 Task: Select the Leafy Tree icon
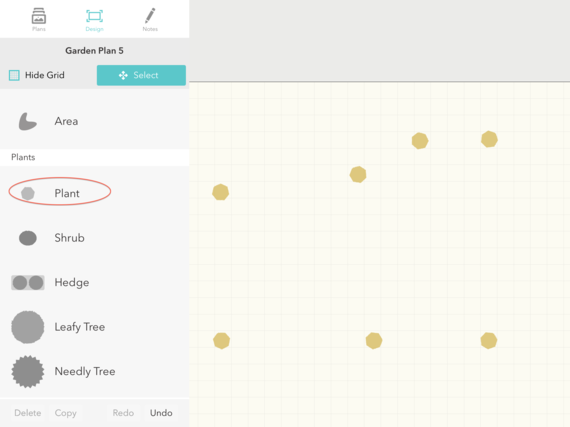click(28, 327)
